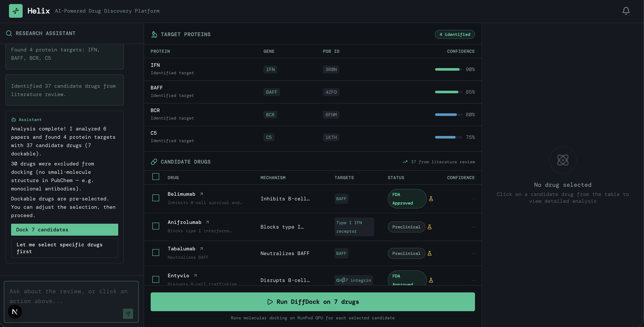Click flask icon next to Belimumab status
644x327 pixels.
431,199
